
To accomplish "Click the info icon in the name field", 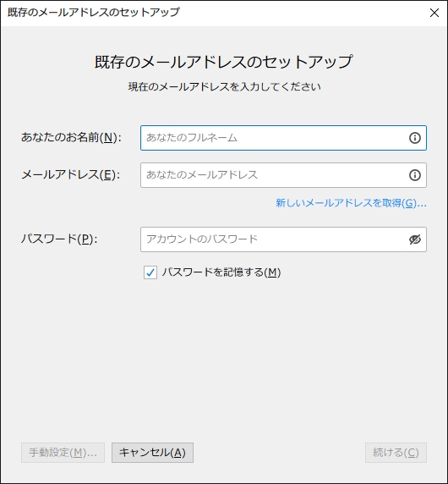I will [415, 138].
